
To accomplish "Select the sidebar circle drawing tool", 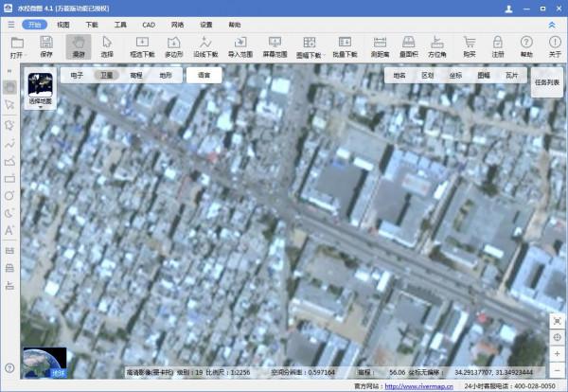I will coord(9,196).
